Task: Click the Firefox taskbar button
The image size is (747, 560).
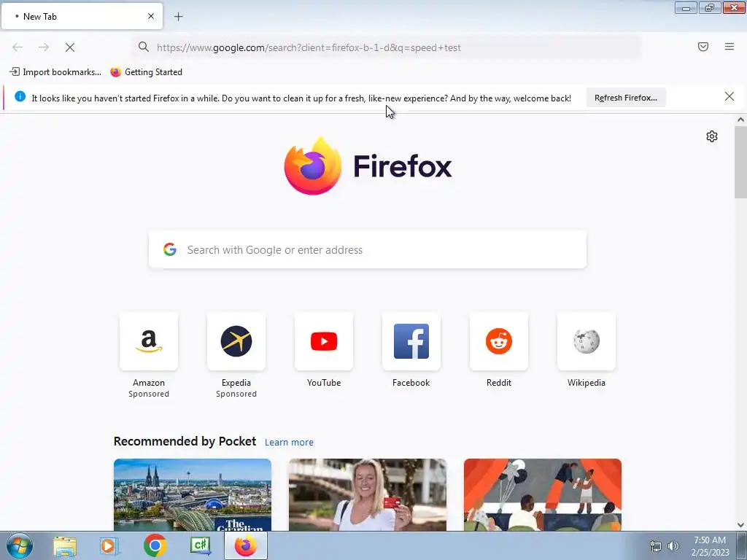Action: 246,545
